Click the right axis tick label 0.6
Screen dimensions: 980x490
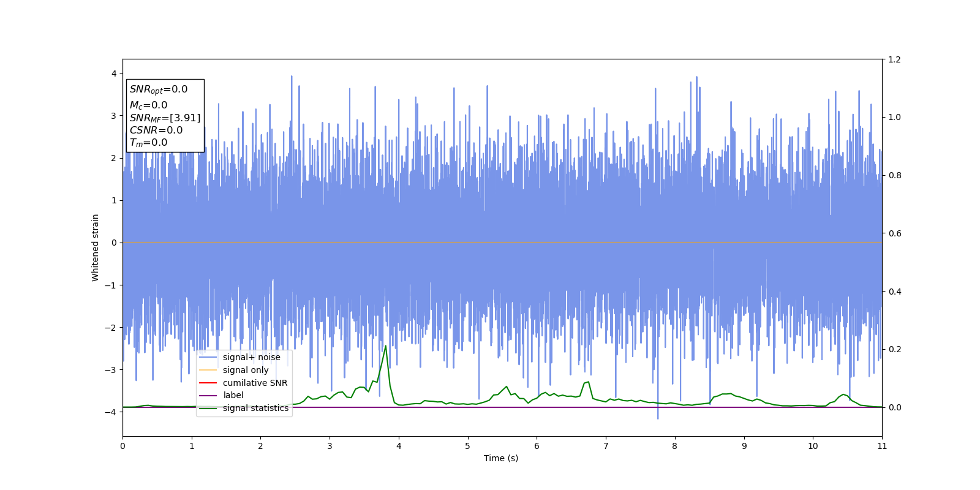(x=895, y=233)
